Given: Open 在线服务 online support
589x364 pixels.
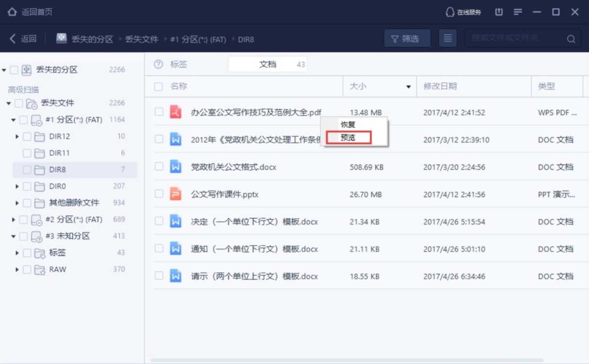Looking at the screenshot, I should (464, 12).
